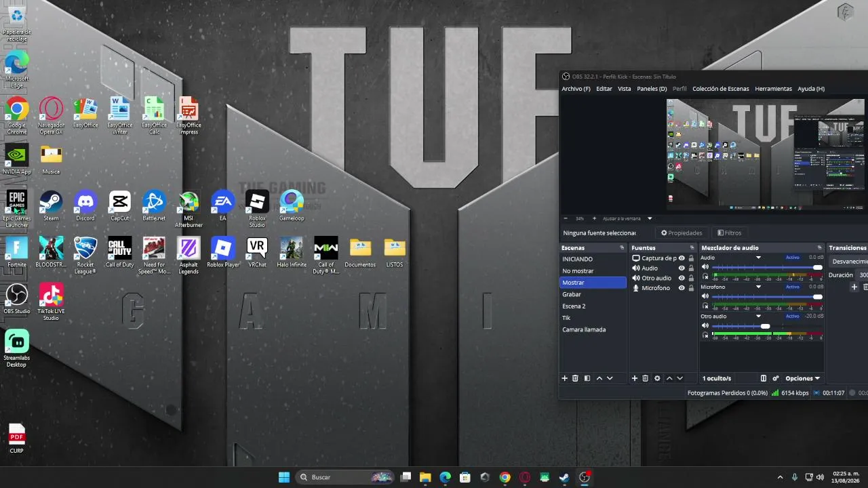Open Streamlabs Desktop shortcut
This screenshot has height=488, width=868.
point(16,348)
